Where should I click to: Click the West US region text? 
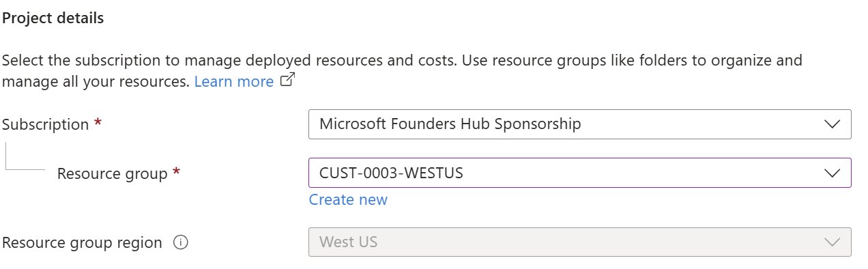pos(349,242)
